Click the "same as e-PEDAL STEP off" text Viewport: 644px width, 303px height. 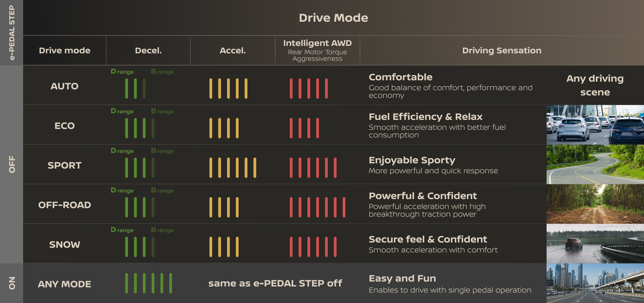[275, 283]
